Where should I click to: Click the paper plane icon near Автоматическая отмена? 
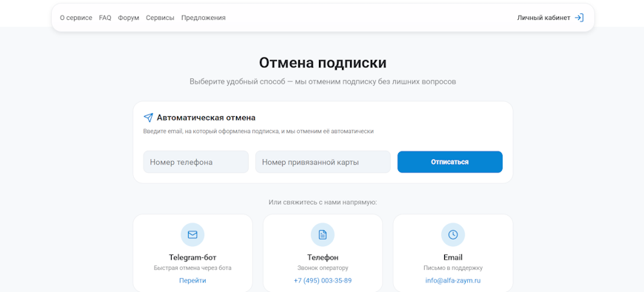pos(148,118)
